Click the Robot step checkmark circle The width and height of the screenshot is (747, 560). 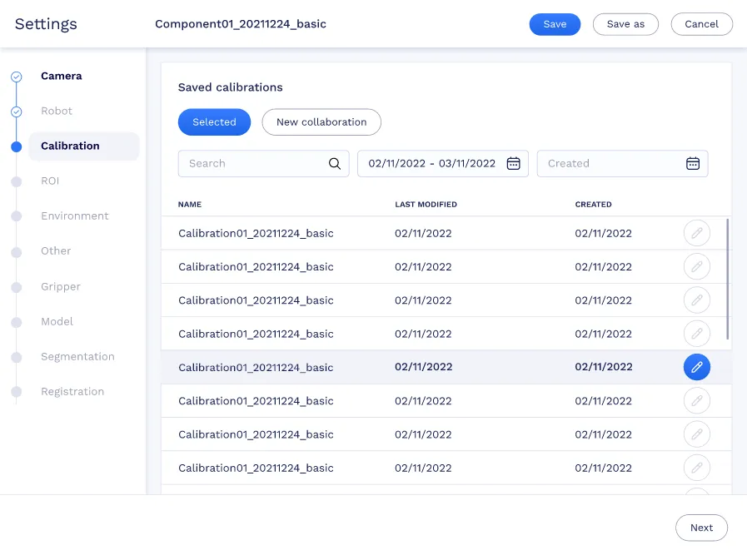(16, 112)
